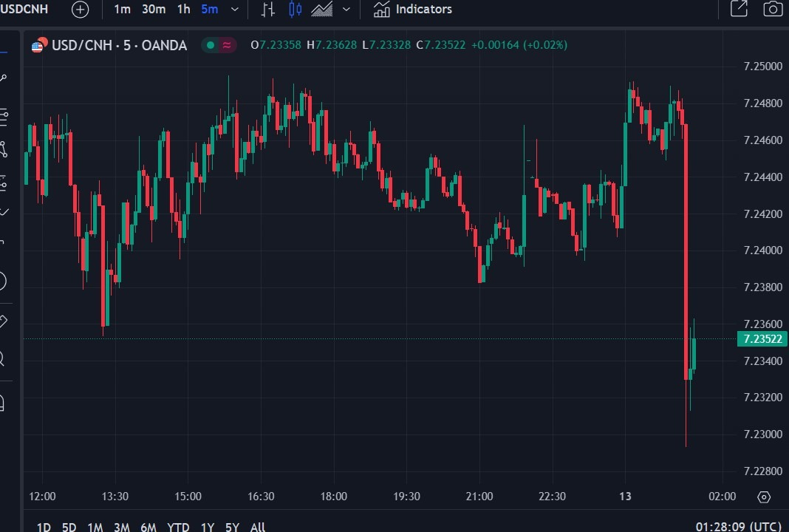Set date range to 3M

pos(122,527)
